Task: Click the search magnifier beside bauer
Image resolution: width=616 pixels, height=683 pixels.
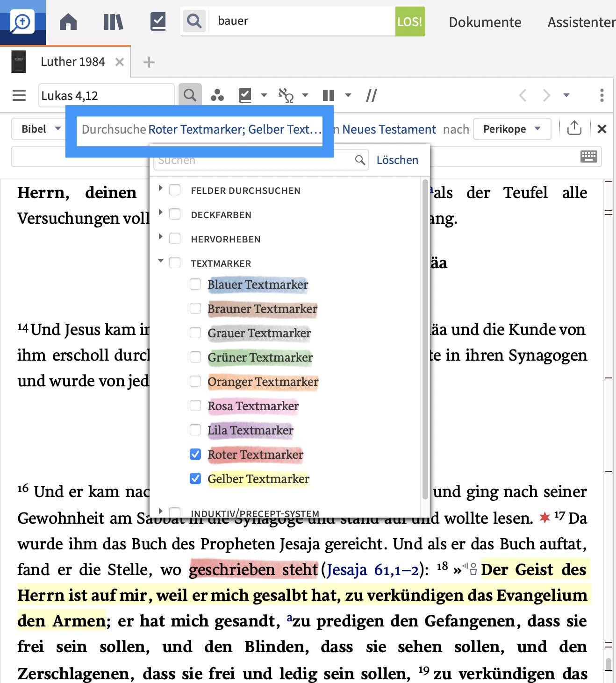Action: click(194, 21)
